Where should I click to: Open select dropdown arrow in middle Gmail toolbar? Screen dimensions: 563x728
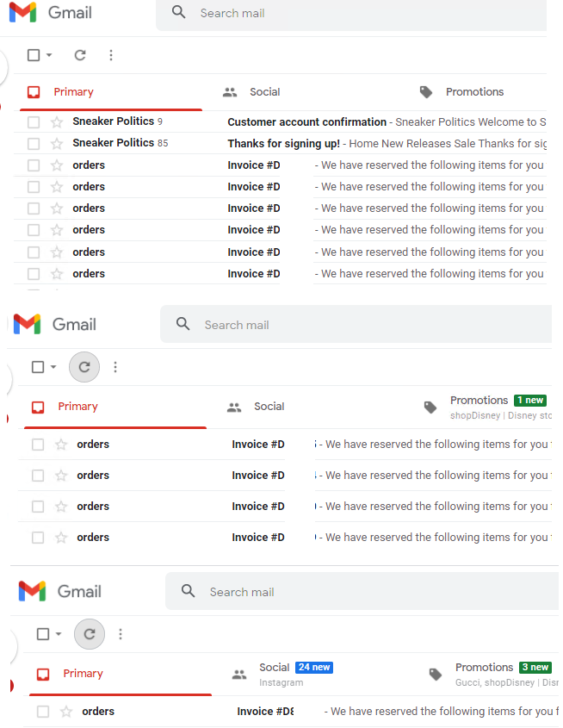[x=53, y=367]
